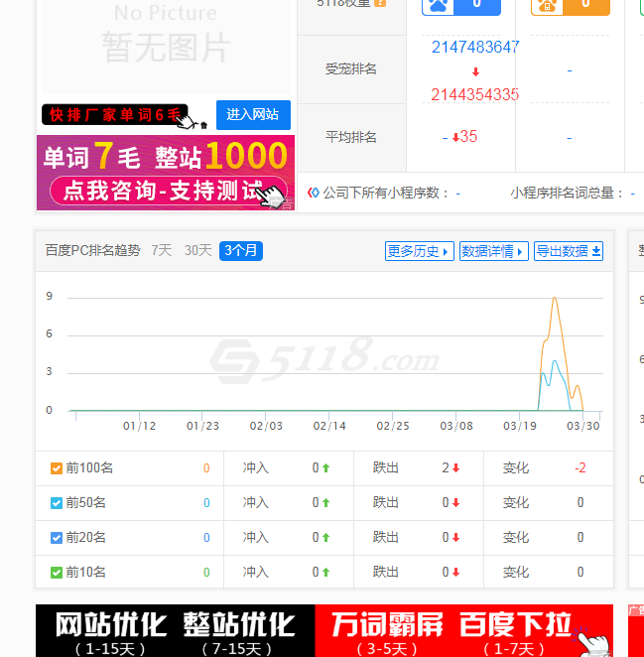Toggle the 前10名 green checkbox
This screenshot has height=657, width=644.
[x=57, y=573]
